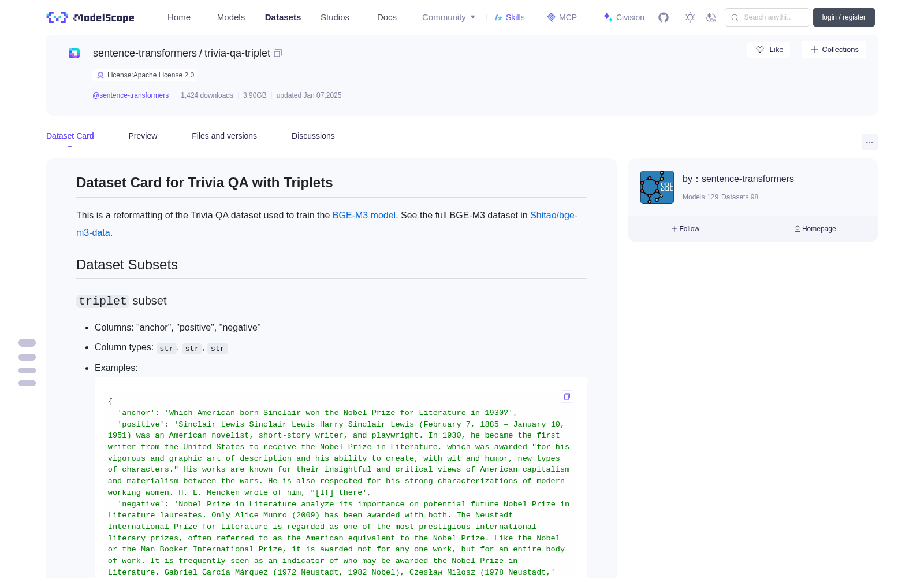This screenshot has height=578, width=924.
Task: Click the 'Datasets 98' count
Action: (740, 197)
